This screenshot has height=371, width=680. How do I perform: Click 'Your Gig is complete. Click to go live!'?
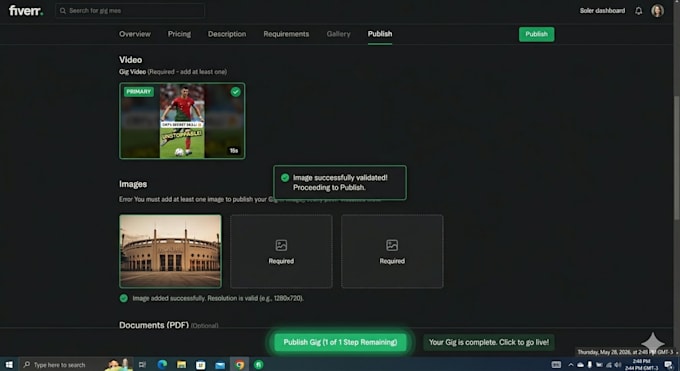[489, 342]
